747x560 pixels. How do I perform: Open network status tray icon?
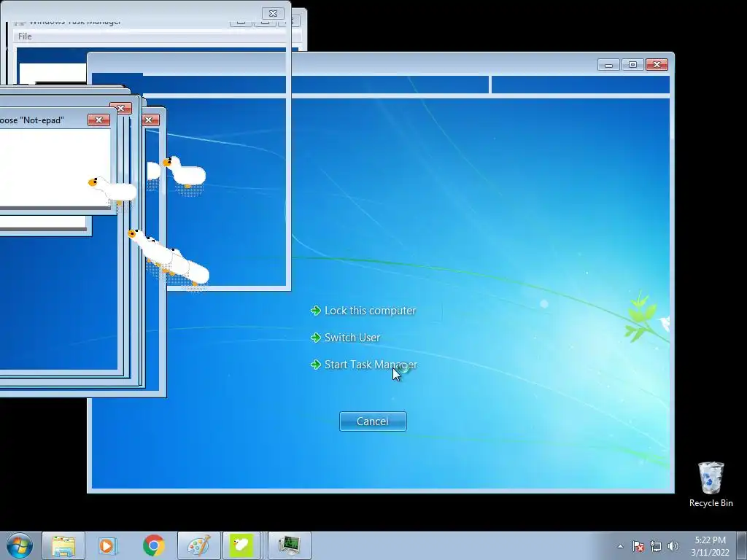click(656, 546)
